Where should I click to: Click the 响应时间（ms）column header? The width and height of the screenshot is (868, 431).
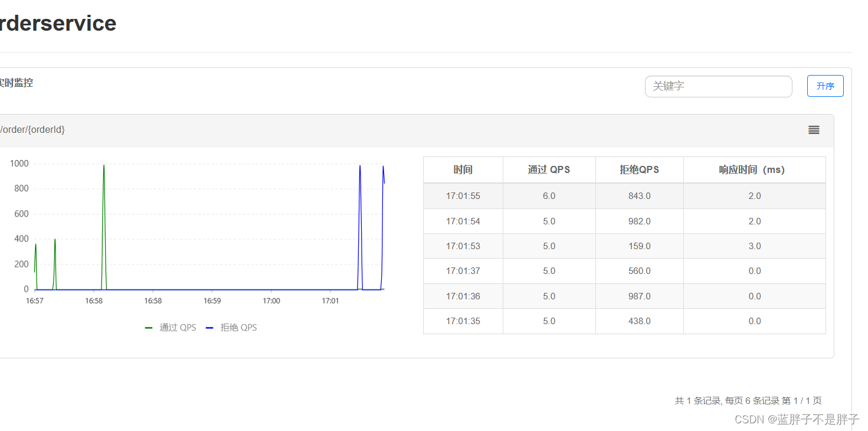point(754,170)
